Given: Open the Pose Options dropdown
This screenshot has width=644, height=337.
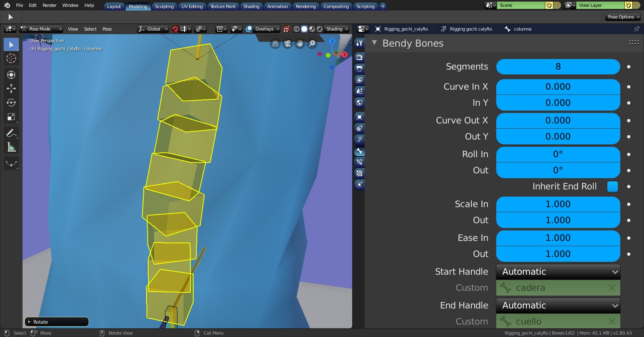Looking at the screenshot, I should 623,17.
